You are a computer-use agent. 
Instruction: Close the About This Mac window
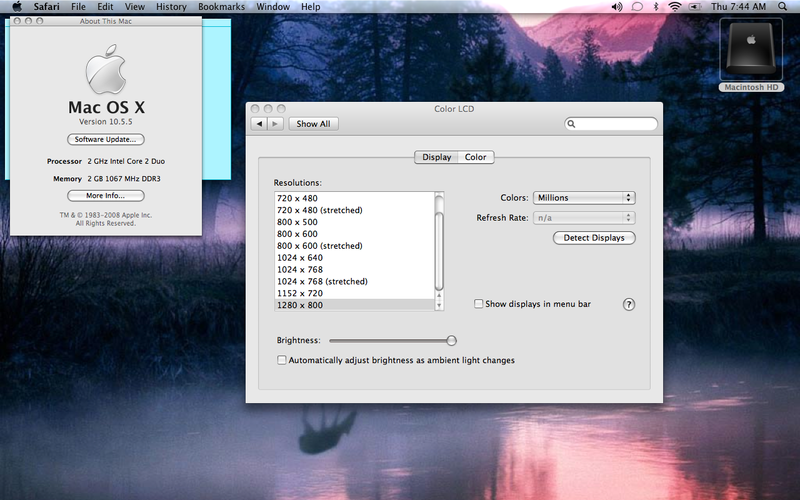coord(17,21)
